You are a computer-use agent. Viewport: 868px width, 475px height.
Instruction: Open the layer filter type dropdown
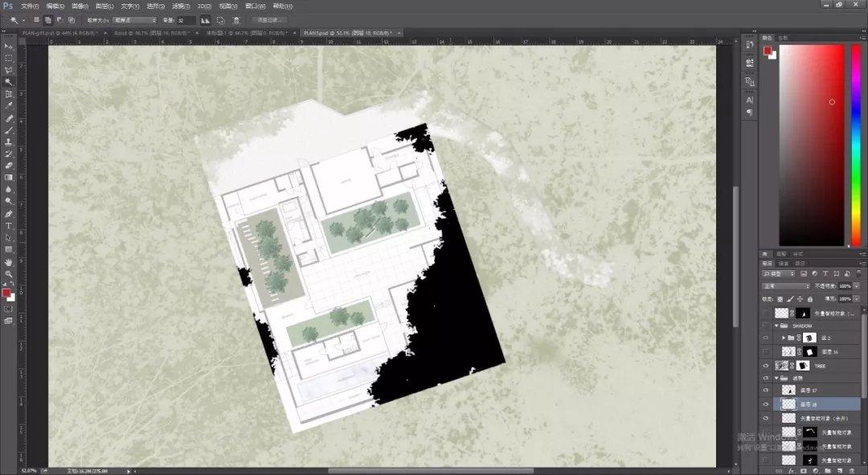[x=778, y=273]
